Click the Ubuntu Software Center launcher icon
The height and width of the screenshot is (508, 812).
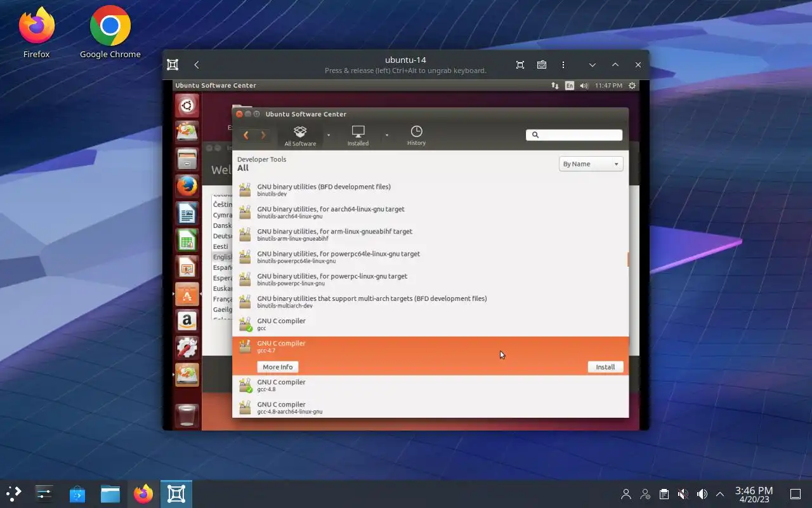click(x=187, y=294)
